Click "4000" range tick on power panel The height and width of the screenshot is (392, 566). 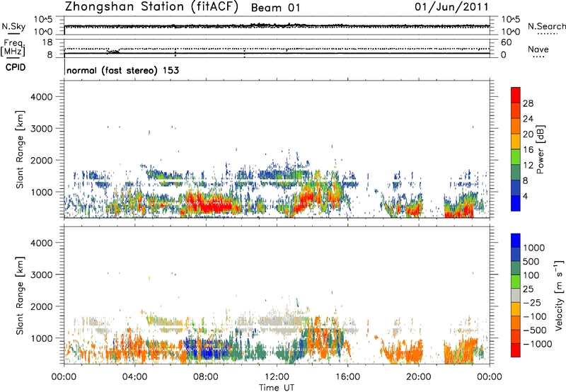coord(42,97)
